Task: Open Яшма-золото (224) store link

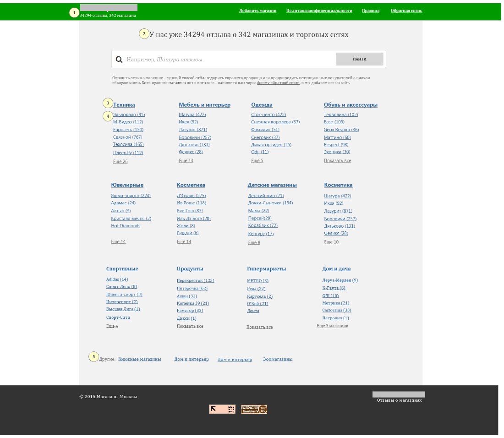Action: [131, 195]
